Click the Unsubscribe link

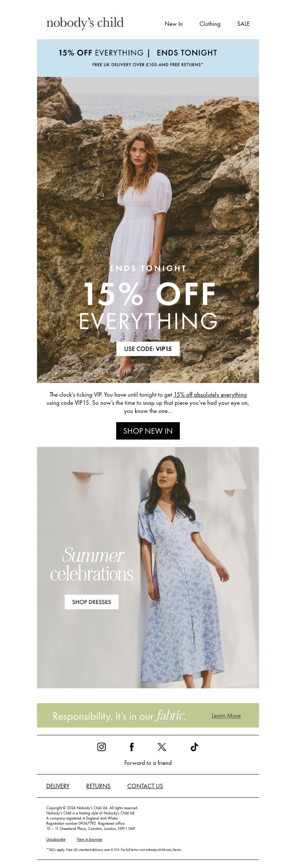pos(56,839)
